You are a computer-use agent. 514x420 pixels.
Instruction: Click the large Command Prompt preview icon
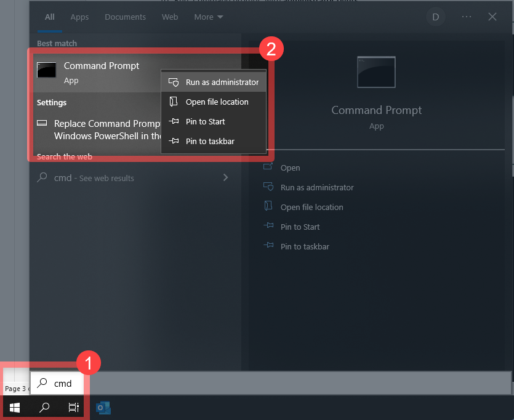376,71
